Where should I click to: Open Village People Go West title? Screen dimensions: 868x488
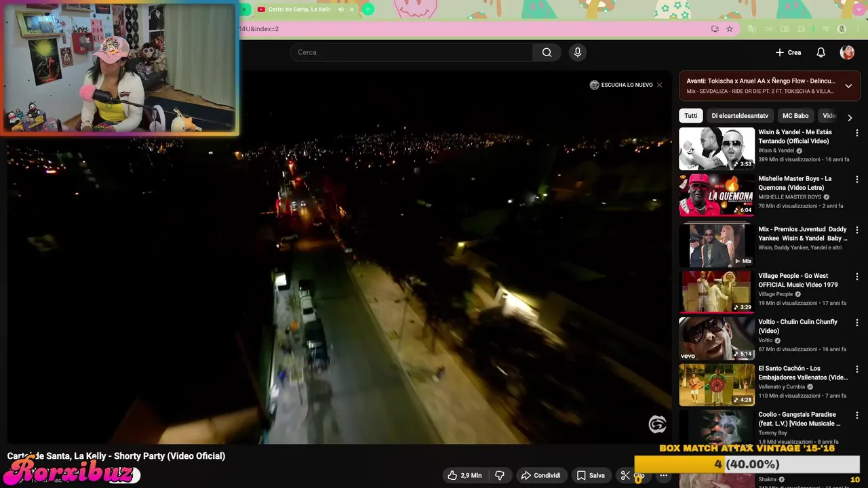[798, 281]
